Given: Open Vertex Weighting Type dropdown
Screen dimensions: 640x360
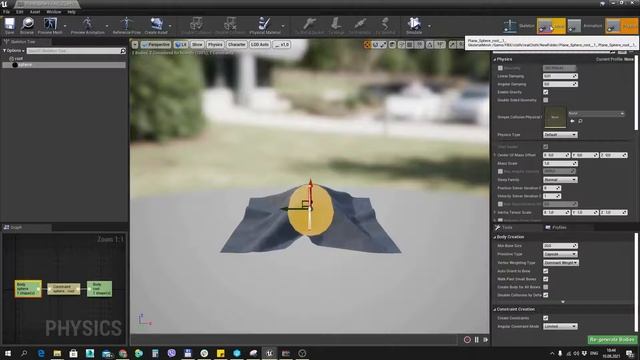Looking at the screenshot, I should coord(561,263).
